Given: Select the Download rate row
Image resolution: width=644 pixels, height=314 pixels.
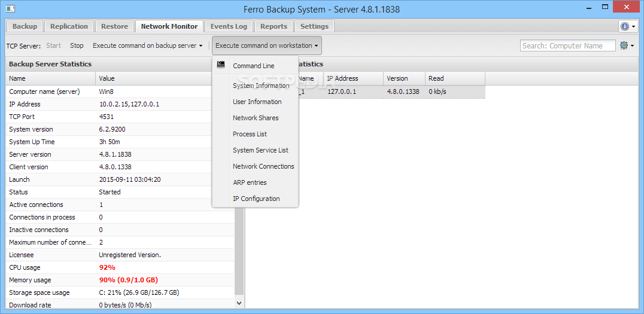Looking at the screenshot, I should click(x=120, y=305).
